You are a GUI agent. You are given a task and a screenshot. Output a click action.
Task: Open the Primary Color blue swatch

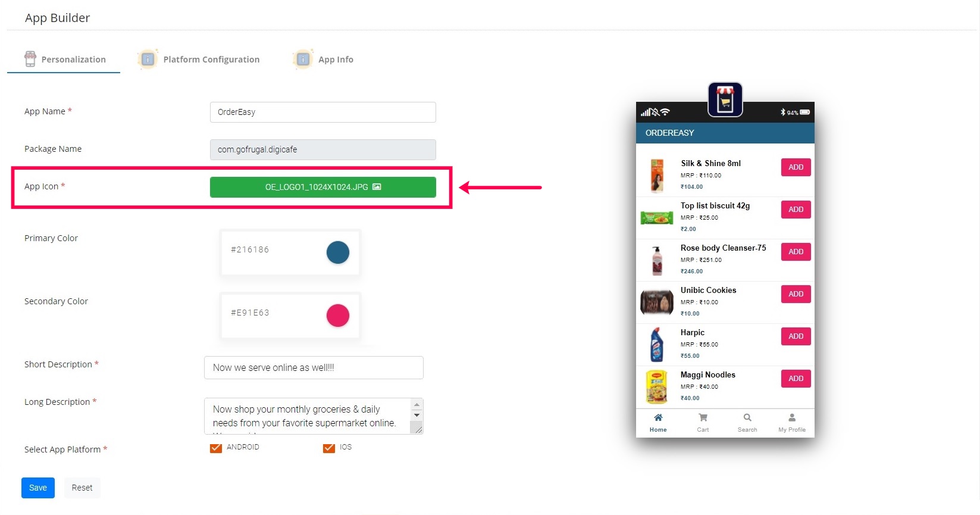point(338,252)
